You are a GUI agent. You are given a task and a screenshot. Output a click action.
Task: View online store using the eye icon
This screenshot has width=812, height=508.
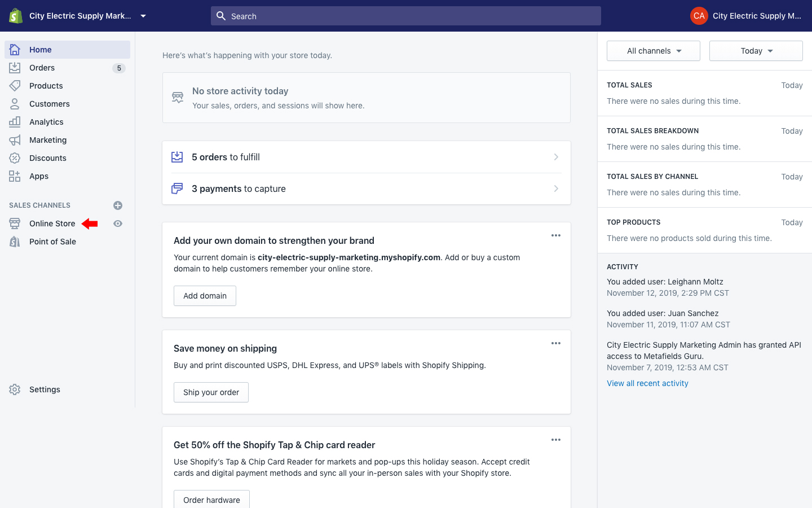[x=118, y=224]
